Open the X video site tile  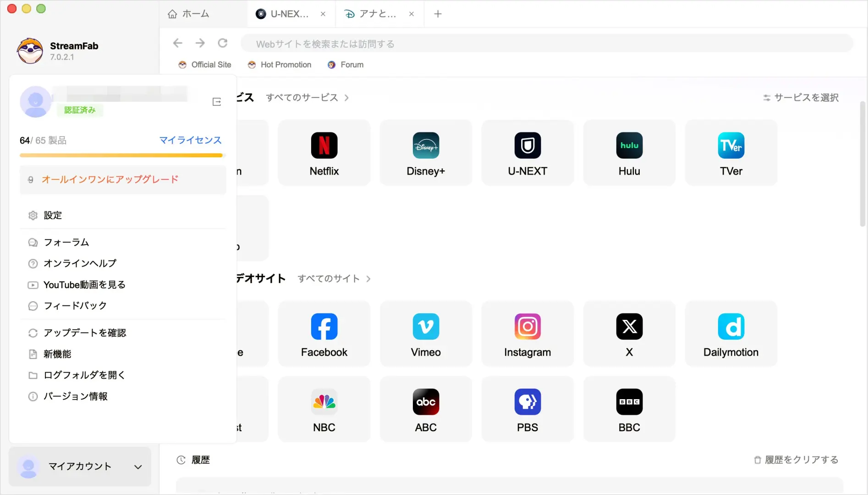pyautogui.click(x=629, y=334)
